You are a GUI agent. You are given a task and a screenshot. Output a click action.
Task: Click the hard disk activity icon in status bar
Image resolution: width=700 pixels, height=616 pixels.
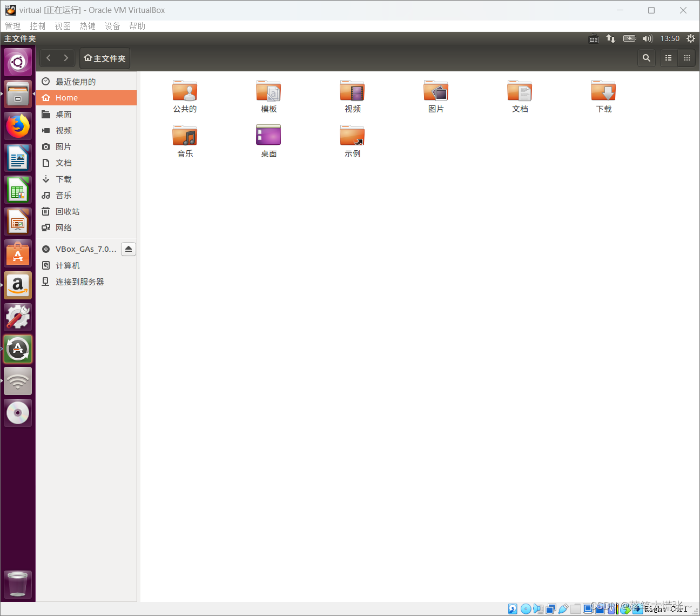pos(512,609)
